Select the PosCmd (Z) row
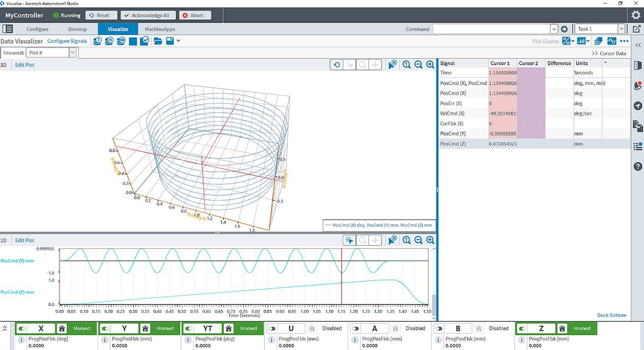The width and height of the screenshot is (644, 350). [x=534, y=144]
